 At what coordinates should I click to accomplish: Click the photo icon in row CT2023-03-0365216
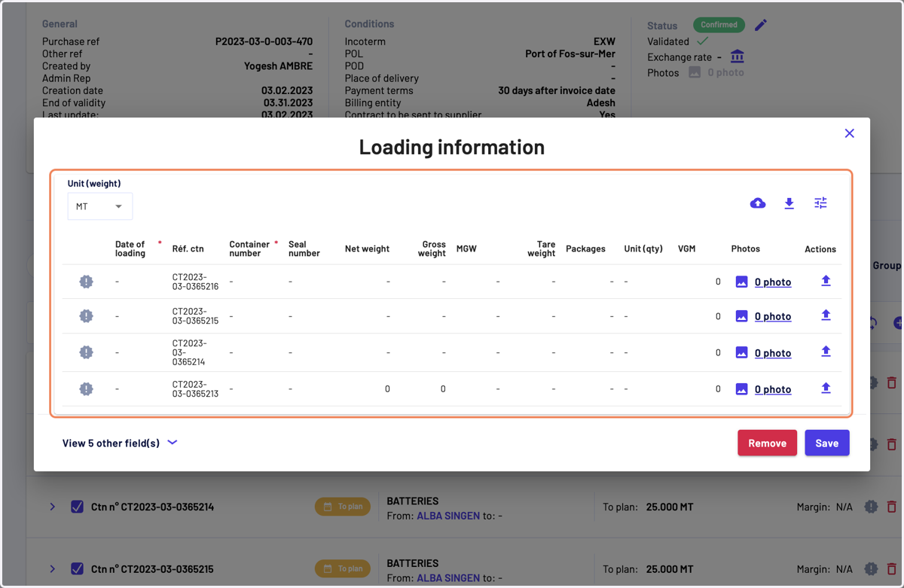pyautogui.click(x=741, y=282)
